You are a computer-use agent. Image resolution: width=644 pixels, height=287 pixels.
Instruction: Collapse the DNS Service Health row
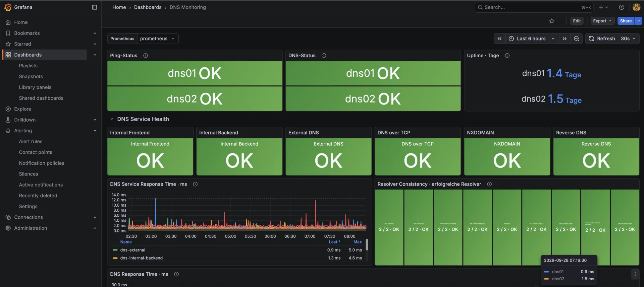pyautogui.click(x=112, y=119)
